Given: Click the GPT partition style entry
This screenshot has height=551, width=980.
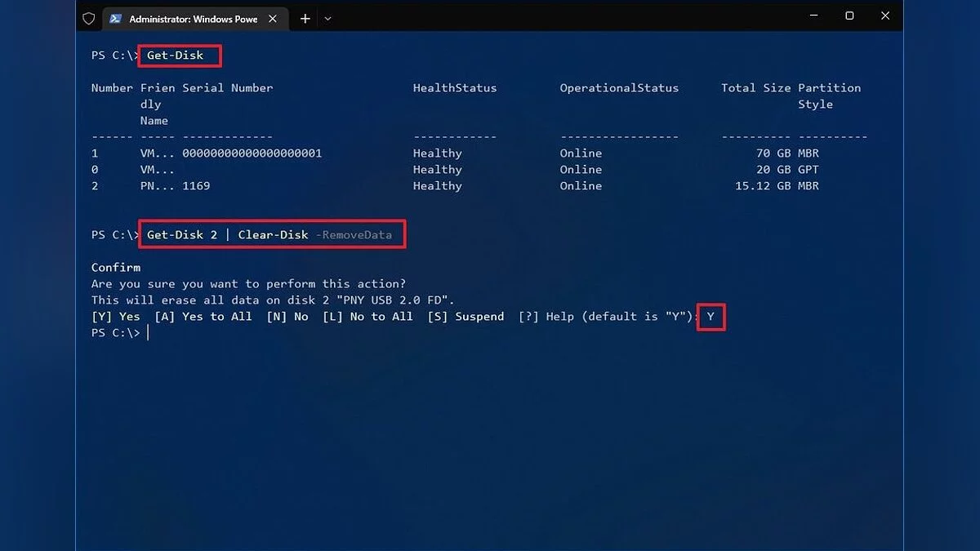Looking at the screenshot, I should pyautogui.click(x=808, y=170).
